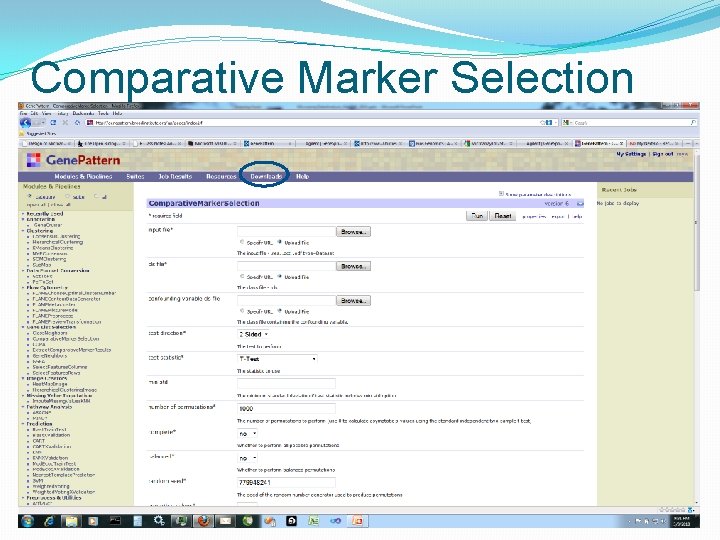Click Browse for the cls file
This screenshot has width=720, height=540.
(x=353, y=266)
